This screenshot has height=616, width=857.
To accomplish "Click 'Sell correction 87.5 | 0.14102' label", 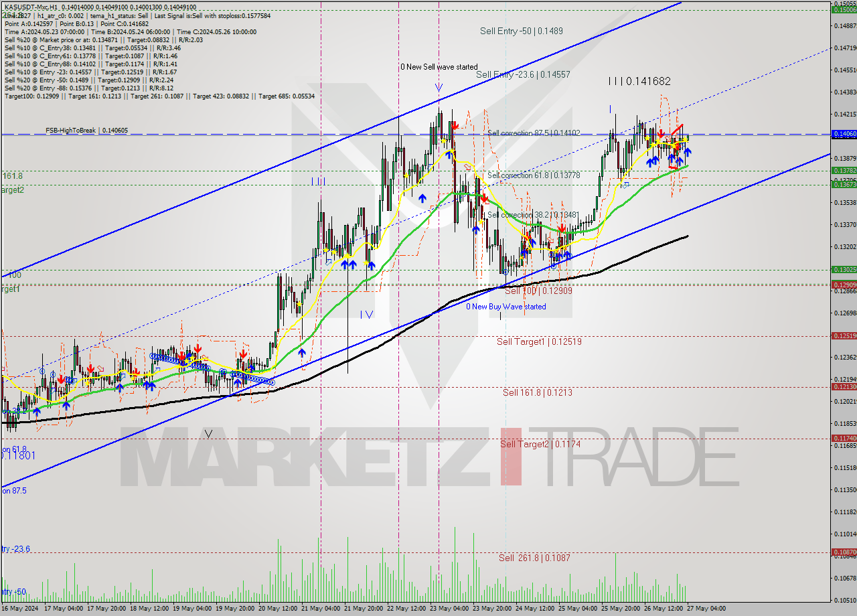I will (x=534, y=133).
